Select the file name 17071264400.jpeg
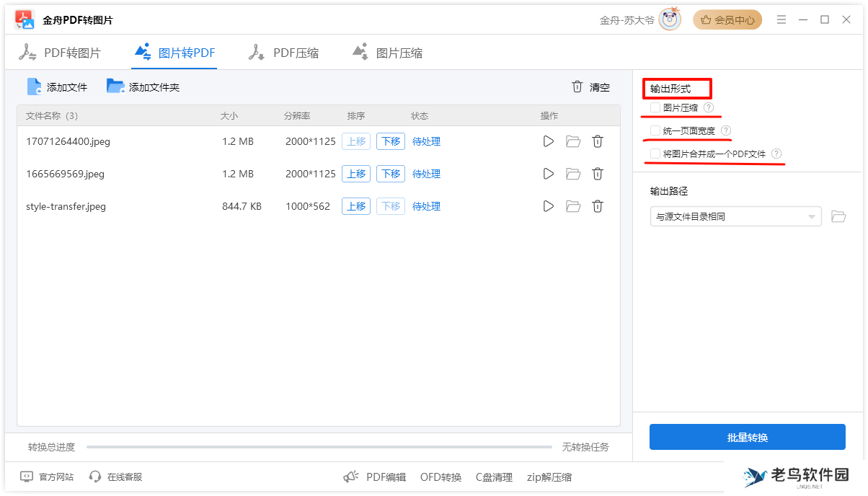868x496 pixels. [68, 141]
